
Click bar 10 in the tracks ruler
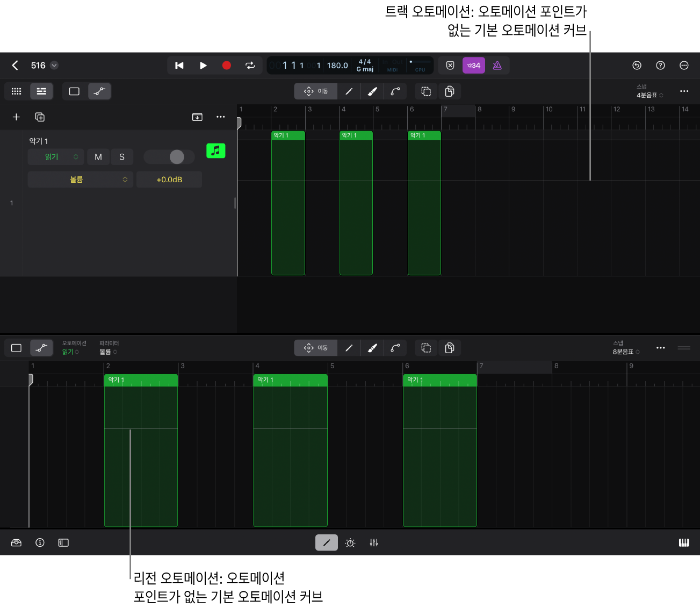point(549,109)
